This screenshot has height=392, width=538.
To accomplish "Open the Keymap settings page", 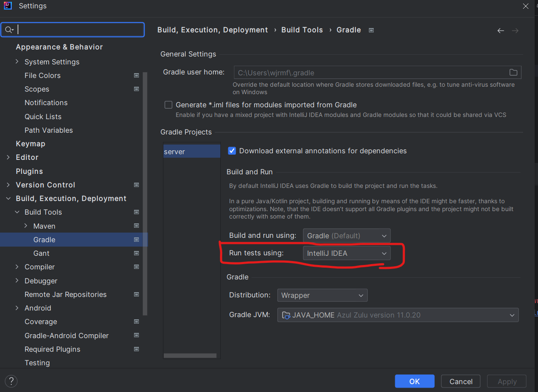I will click(30, 144).
